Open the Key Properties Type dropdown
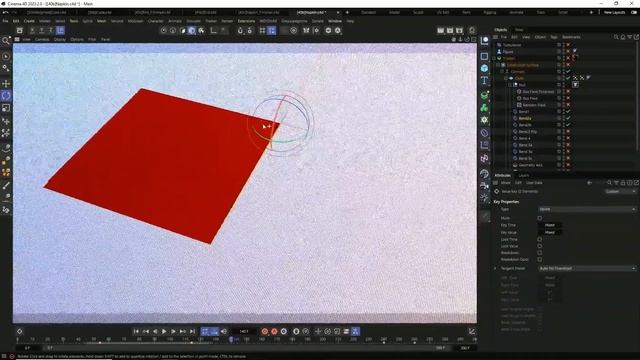640x360 pixels. tap(587, 209)
